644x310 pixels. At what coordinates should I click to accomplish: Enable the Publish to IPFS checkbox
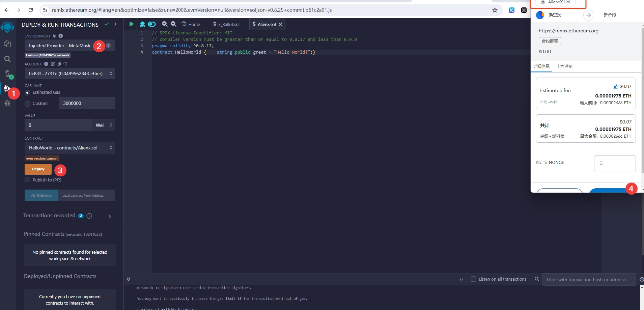tap(28, 180)
